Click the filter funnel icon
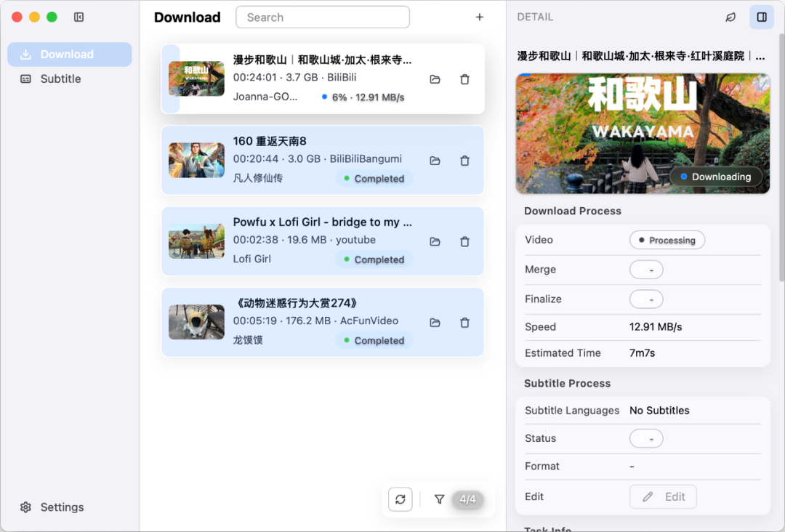785x532 pixels. click(x=439, y=499)
